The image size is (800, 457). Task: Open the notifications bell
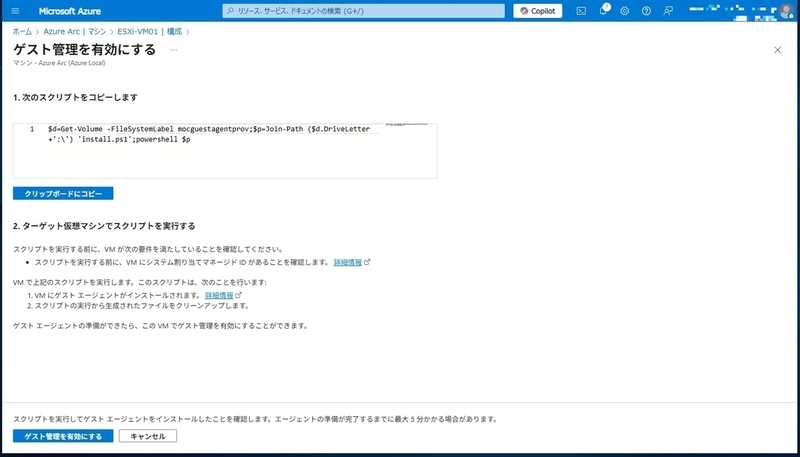(603, 11)
